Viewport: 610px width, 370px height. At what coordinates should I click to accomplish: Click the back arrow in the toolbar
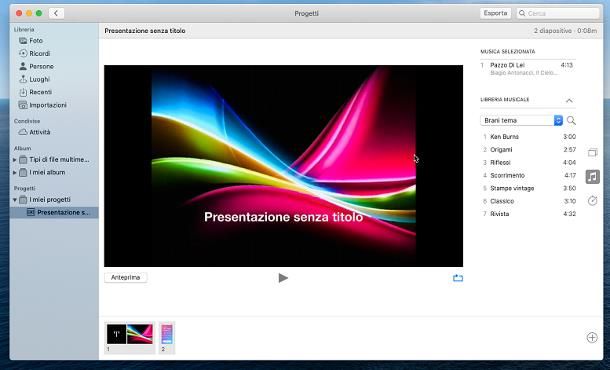pyautogui.click(x=56, y=13)
